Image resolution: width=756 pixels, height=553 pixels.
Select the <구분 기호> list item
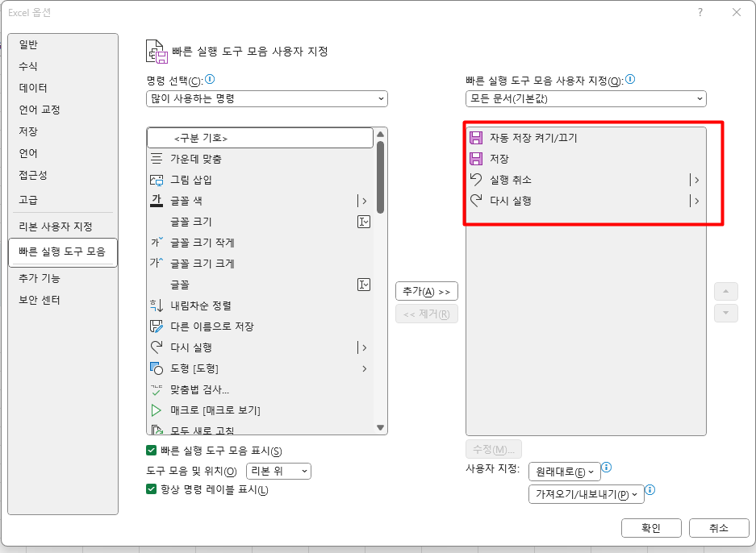(x=261, y=139)
